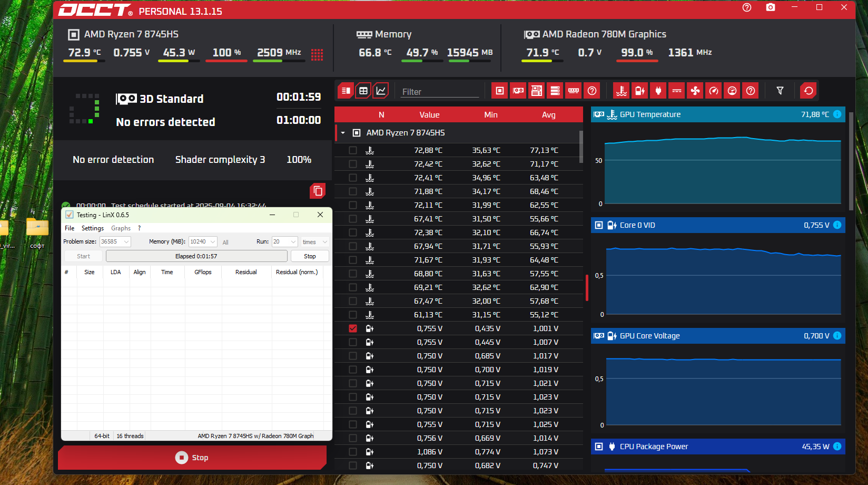
Task: Select the GPU Temperature graph header
Action: tap(718, 114)
